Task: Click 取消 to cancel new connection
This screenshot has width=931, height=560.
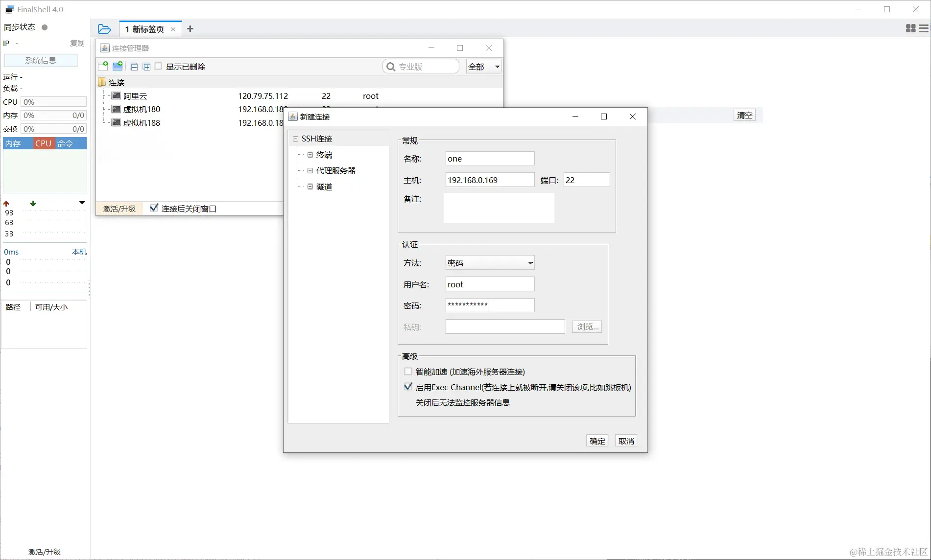Action: tap(626, 441)
